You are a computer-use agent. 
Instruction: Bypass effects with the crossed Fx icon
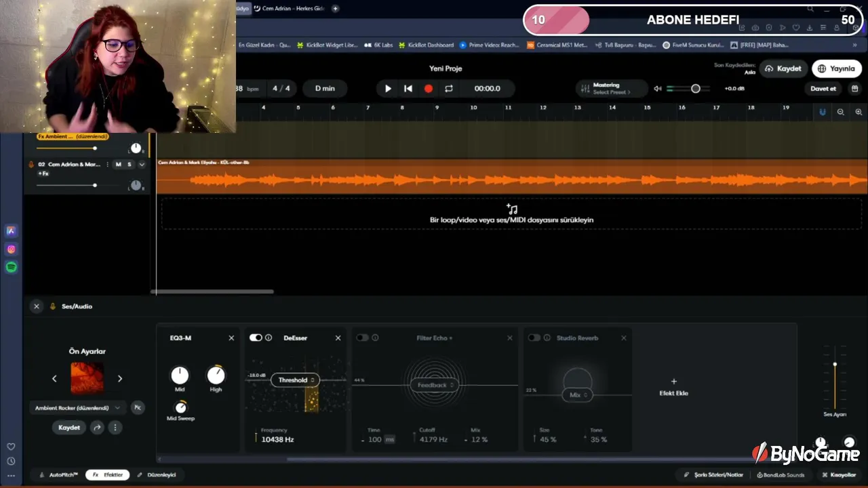[137, 407]
